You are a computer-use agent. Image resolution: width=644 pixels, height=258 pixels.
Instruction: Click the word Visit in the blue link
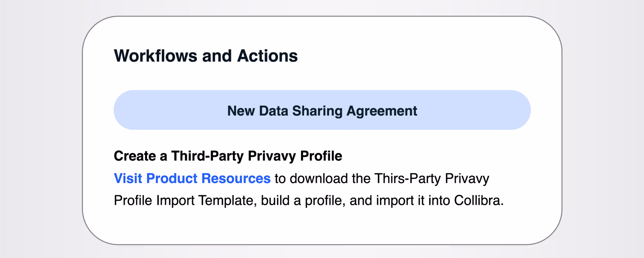pos(128,178)
